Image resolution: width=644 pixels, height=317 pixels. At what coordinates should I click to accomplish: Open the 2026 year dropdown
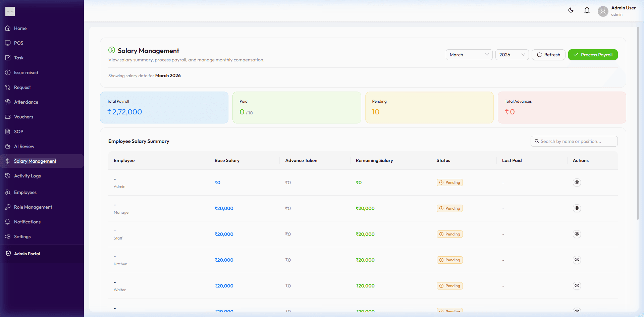tap(512, 55)
